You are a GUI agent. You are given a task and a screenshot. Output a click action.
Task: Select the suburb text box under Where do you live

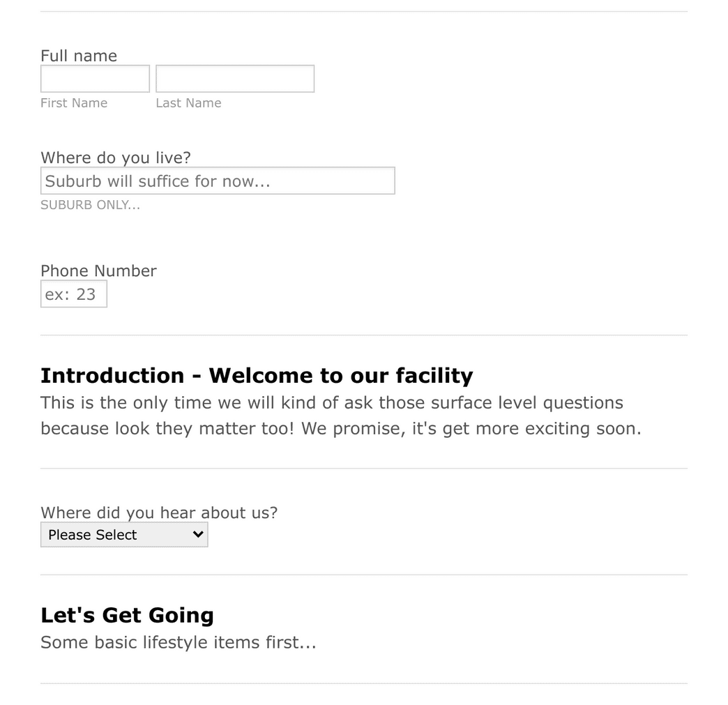pos(217,180)
